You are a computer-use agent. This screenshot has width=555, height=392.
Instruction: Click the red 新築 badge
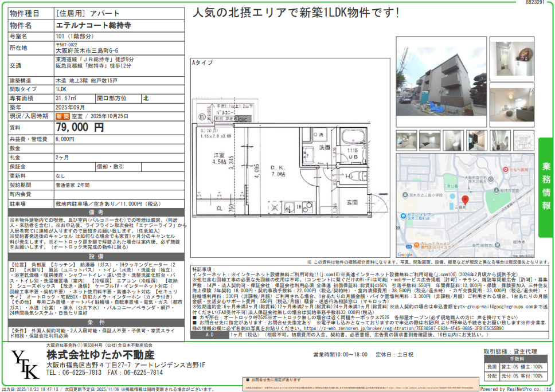[62, 116]
